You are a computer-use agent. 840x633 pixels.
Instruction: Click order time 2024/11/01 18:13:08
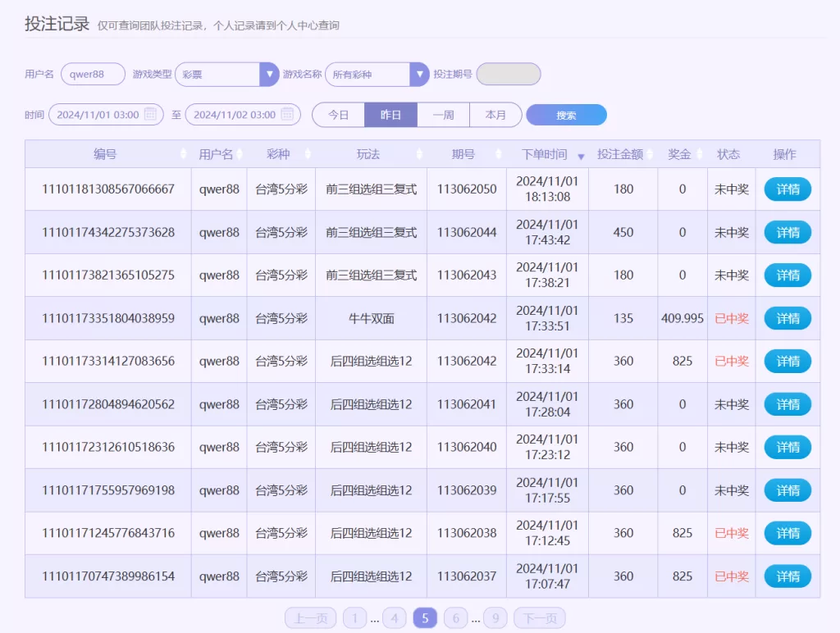(547, 189)
